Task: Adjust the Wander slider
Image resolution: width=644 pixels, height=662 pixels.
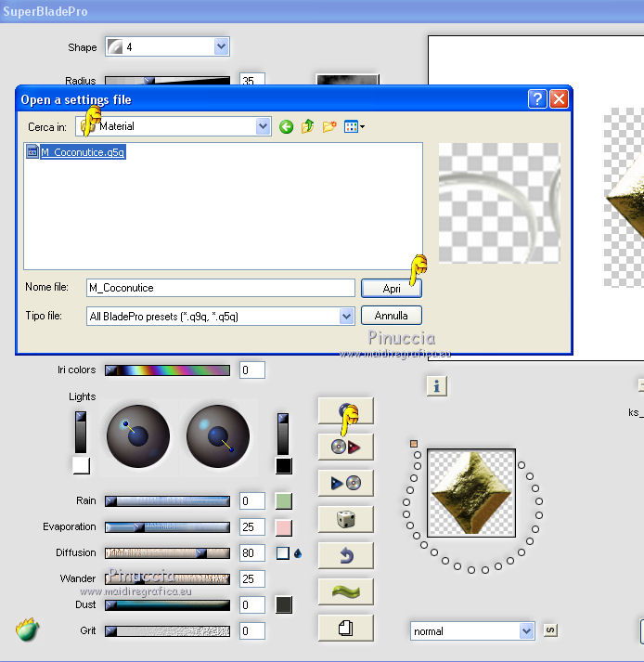Action: (167, 578)
